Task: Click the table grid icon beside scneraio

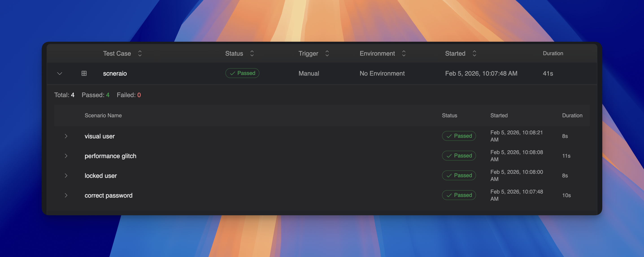Action: click(84, 74)
